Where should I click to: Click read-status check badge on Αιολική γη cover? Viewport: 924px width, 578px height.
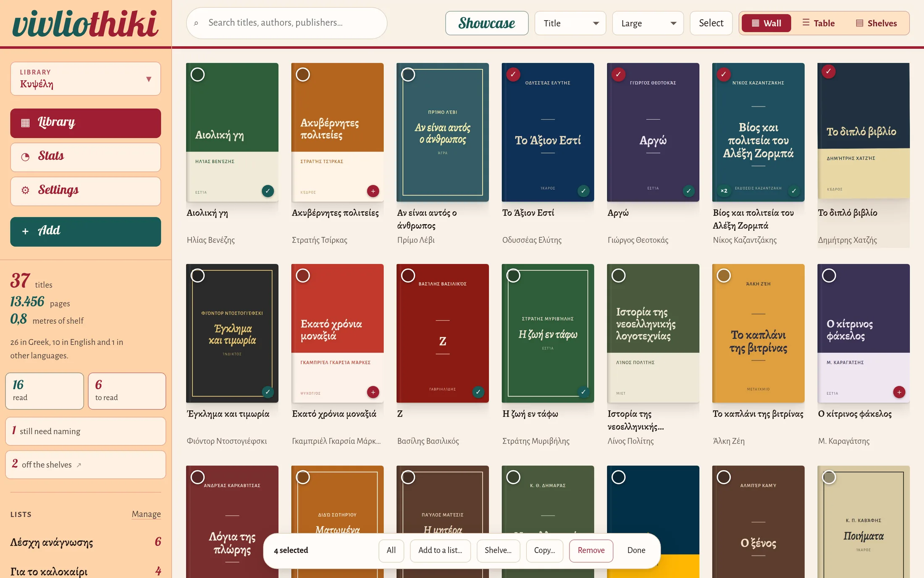click(x=268, y=191)
